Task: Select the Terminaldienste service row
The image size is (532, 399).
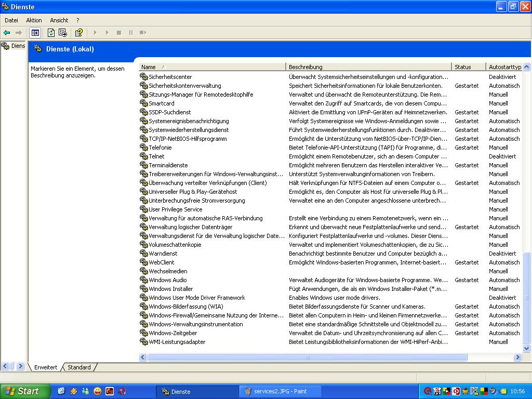Action: point(330,165)
